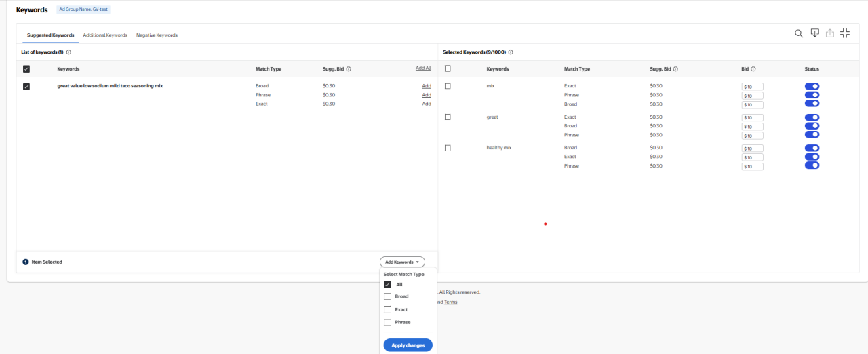This screenshot has height=354, width=868.
Task: Select the Phrase match type checkbox
Action: (387, 322)
